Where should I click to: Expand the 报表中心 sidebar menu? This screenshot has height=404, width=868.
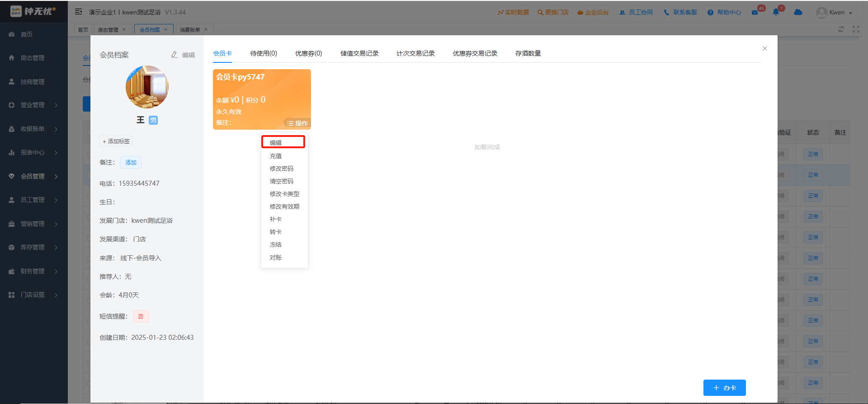[x=33, y=152]
